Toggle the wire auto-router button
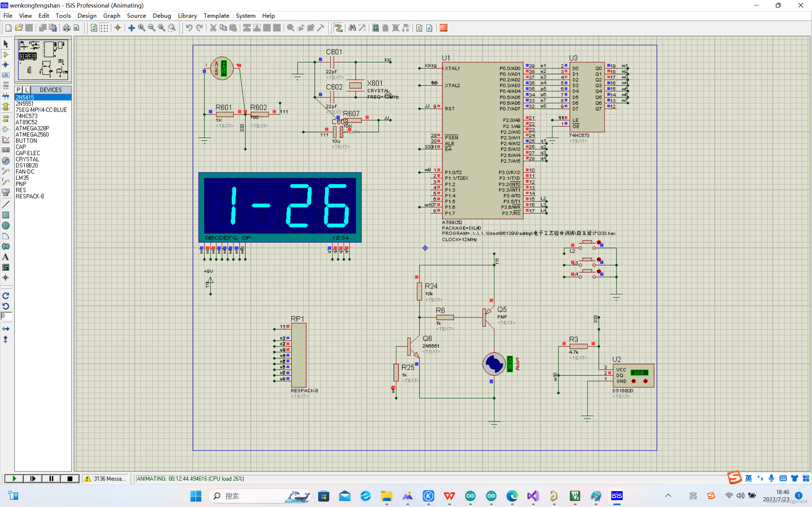The width and height of the screenshot is (812, 507). tap(338, 28)
